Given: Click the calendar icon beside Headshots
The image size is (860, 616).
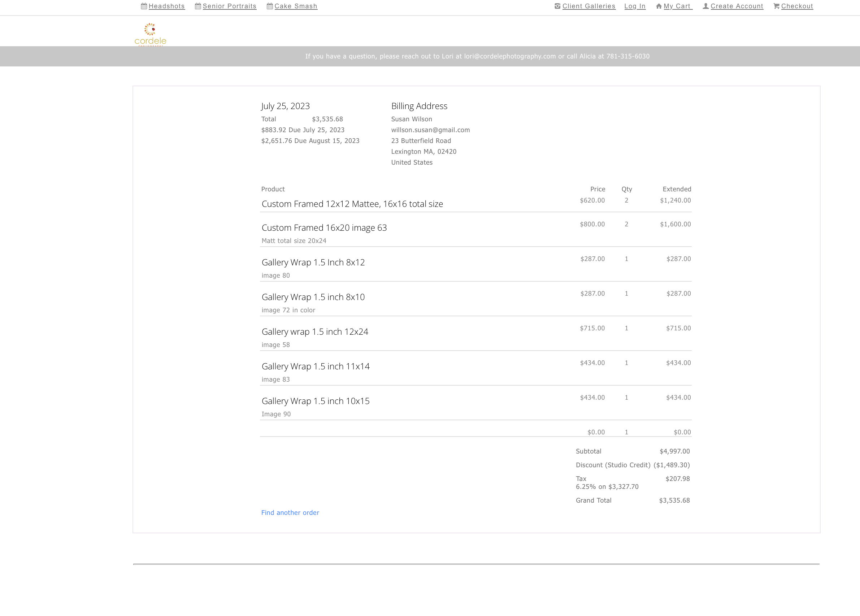Looking at the screenshot, I should (144, 6).
